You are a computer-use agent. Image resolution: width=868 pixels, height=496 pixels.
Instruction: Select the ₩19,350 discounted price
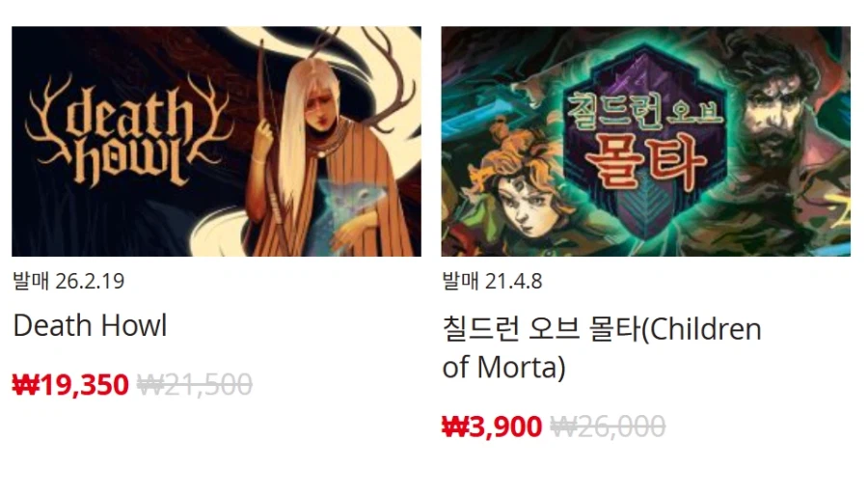click(x=70, y=385)
